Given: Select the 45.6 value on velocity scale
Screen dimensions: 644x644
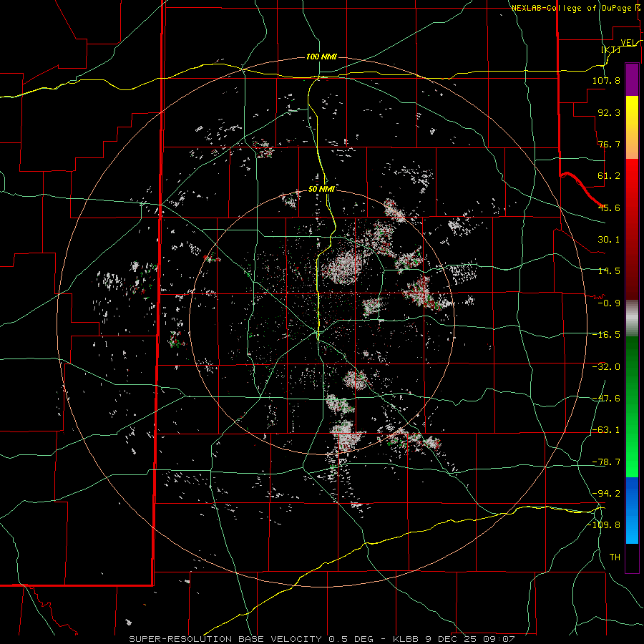Looking at the screenshot, I should (609, 208).
